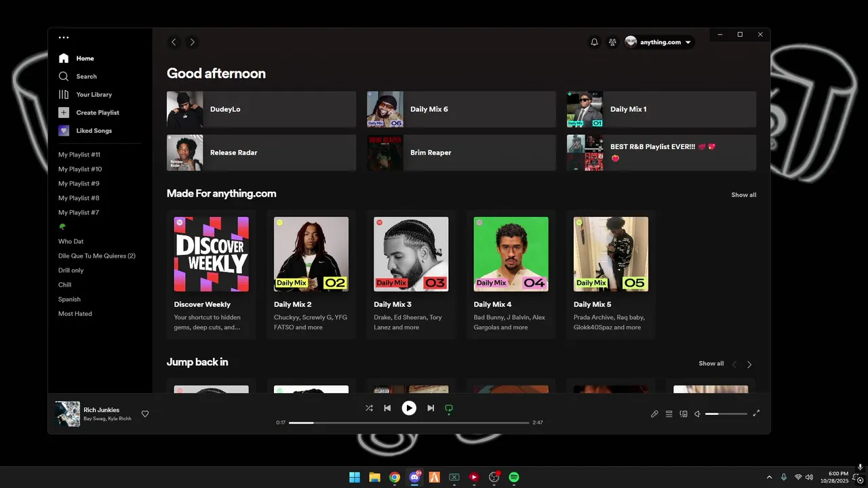Open the Who Dat playlist
The image size is (868, 488).
tap(71, 241)
